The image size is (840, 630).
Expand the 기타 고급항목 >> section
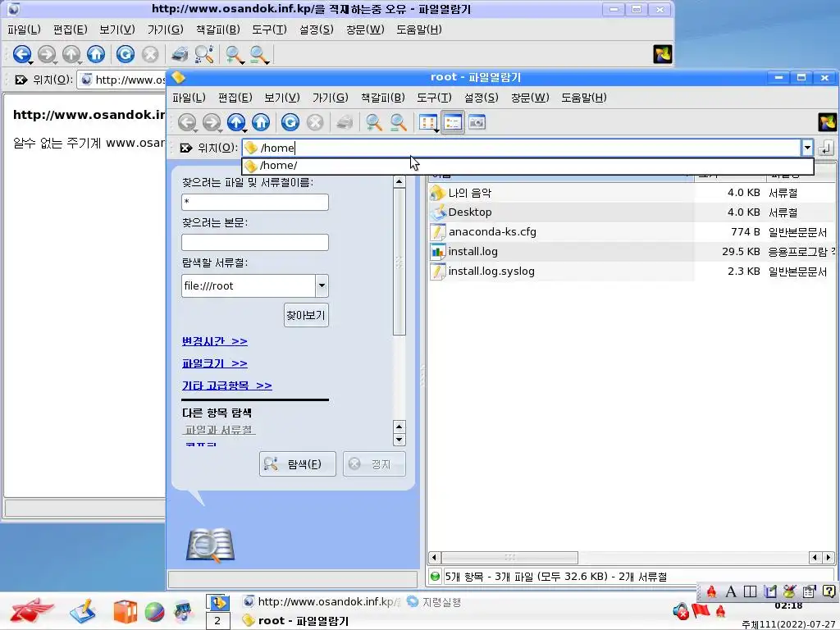click(x=226, y=386)
